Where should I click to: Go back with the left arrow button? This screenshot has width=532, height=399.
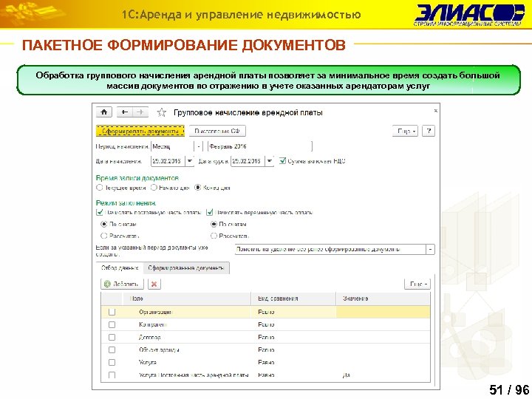click(x=125, y=112)
